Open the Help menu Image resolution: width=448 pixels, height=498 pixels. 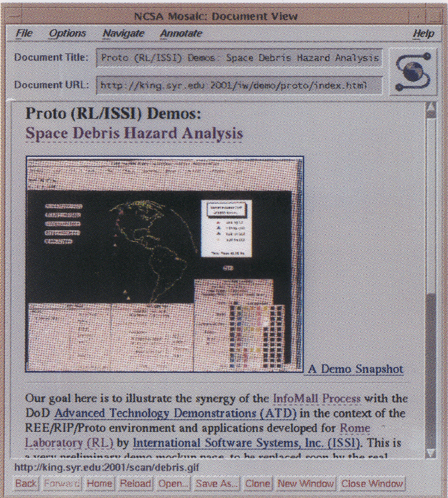[x=423, y=33]
